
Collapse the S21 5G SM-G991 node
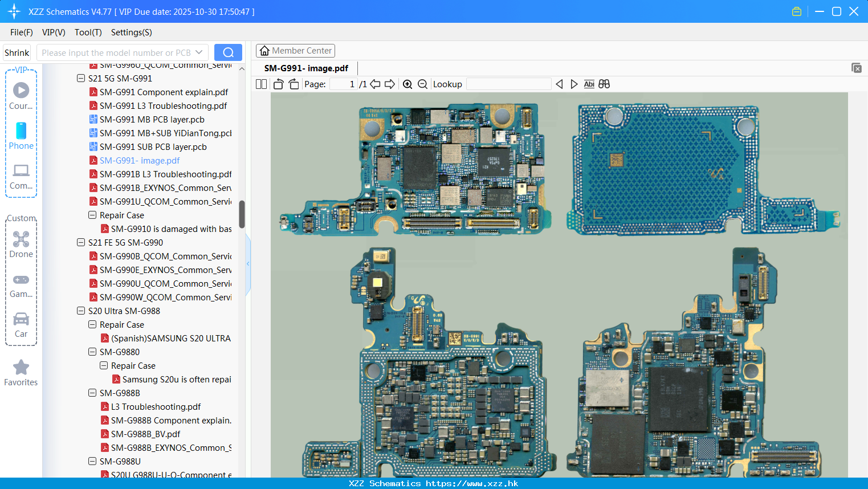81,79
